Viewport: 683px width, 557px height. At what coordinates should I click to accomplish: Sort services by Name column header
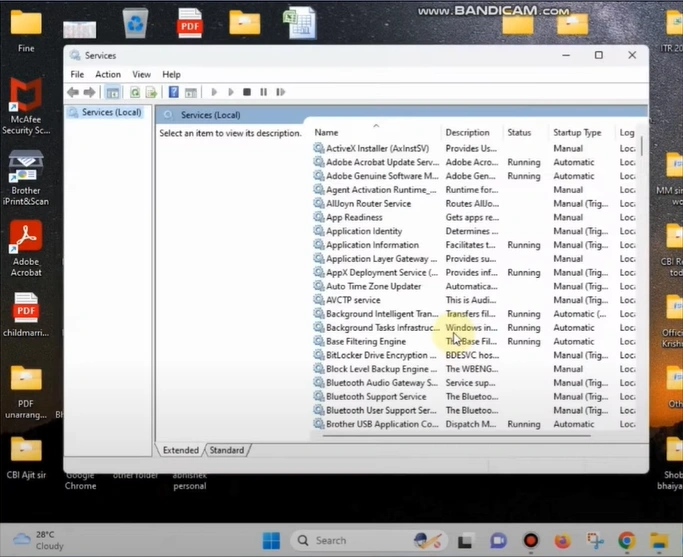tap(327, 132)
